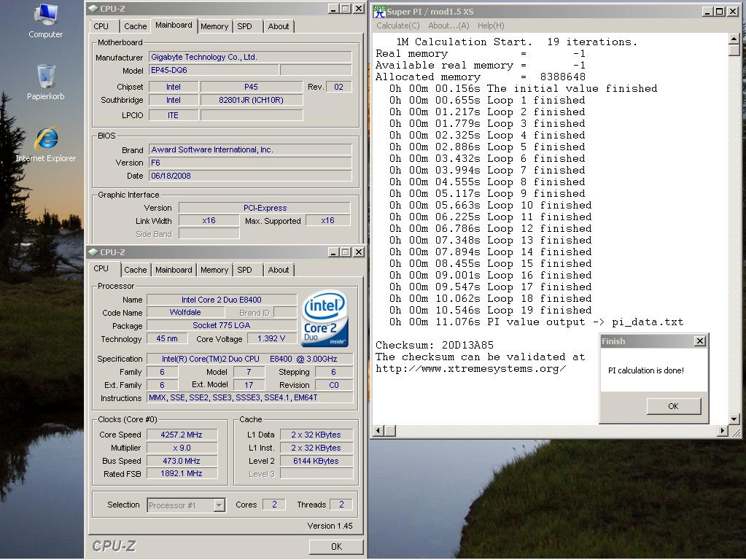Click Super PI scroll up arrow
The width and height of the screenshot is (746, 560).
[734, 39]
